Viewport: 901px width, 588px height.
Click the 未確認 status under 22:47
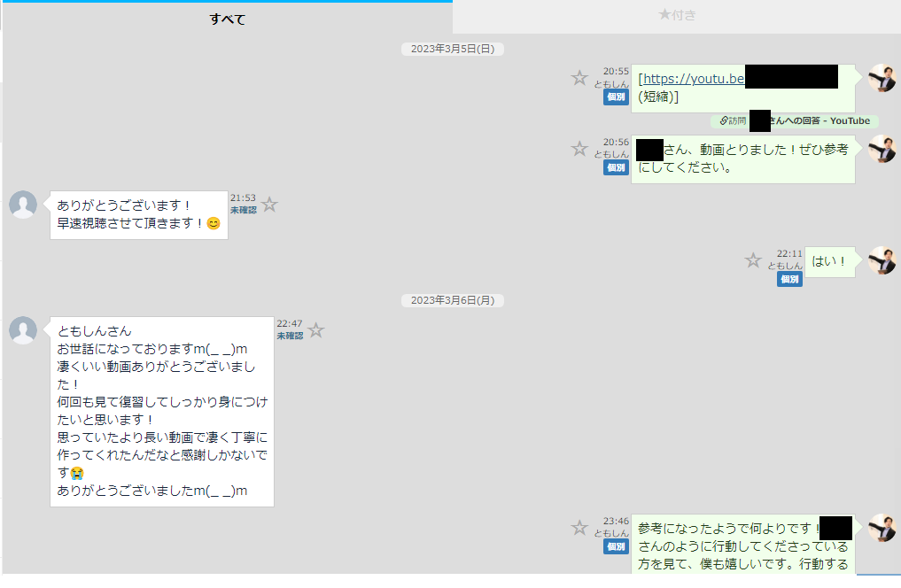coord(290,337)
